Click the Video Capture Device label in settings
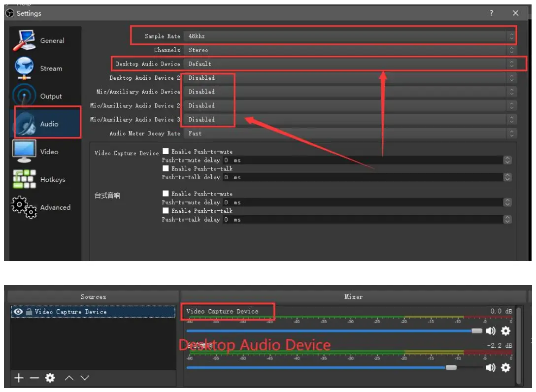This screenshot has height=392, width=536. 127,153
